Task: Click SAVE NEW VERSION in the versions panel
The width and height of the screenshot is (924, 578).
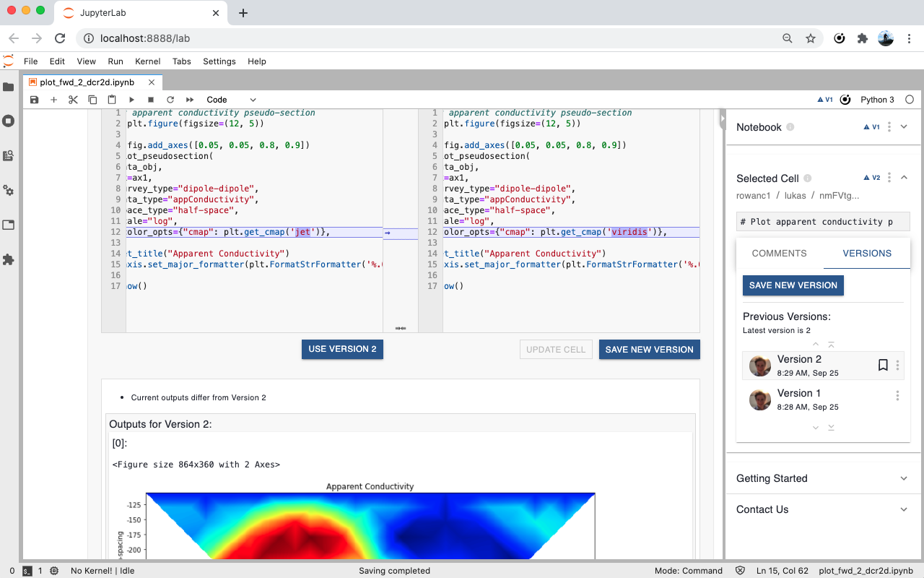Action: (793, 285)
